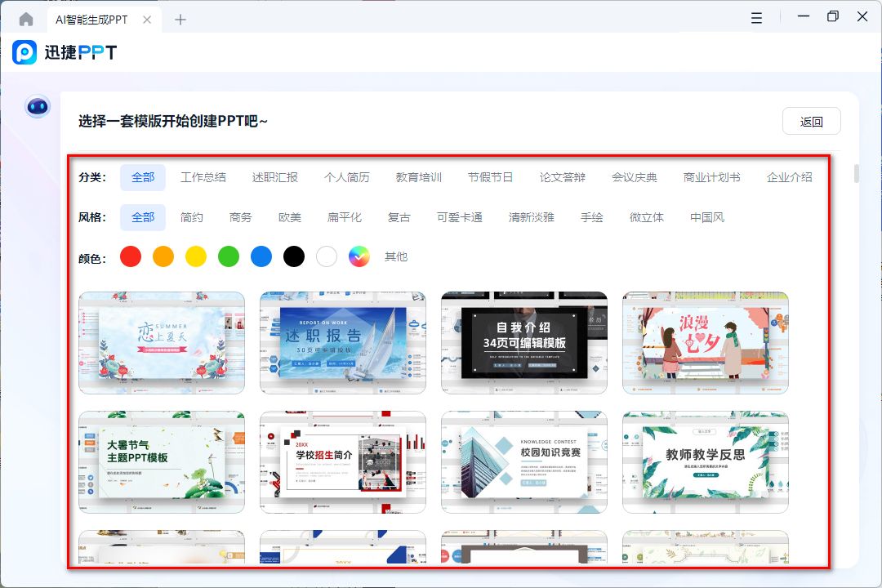Open the hamburger menu icon
Viewport: 882px width, 588px height.
tap(756, 18)
